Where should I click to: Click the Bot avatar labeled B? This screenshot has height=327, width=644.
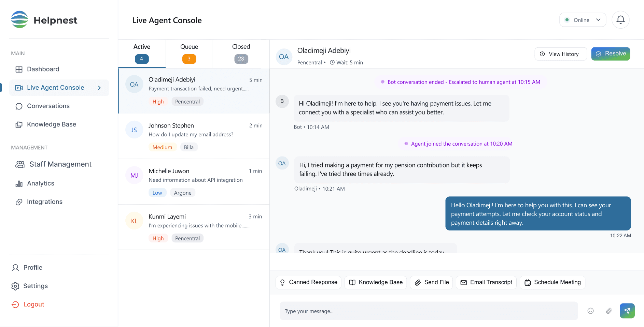[282, 101]
